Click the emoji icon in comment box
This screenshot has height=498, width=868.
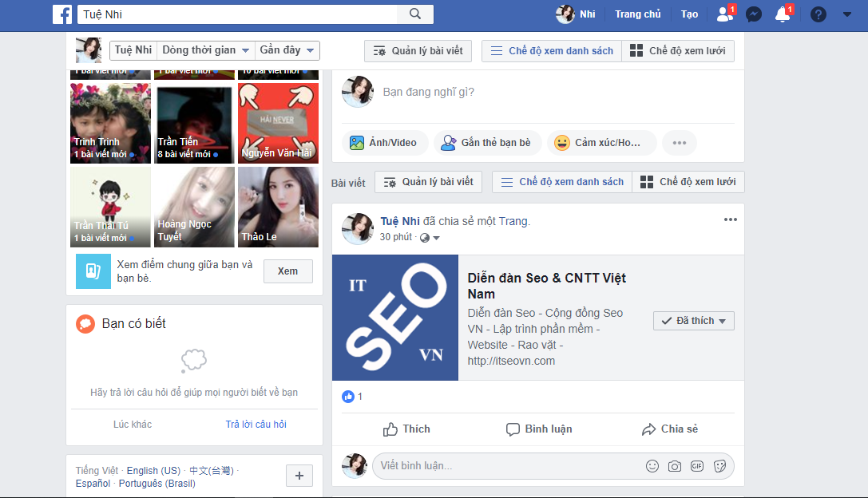[x=652, y=466]
